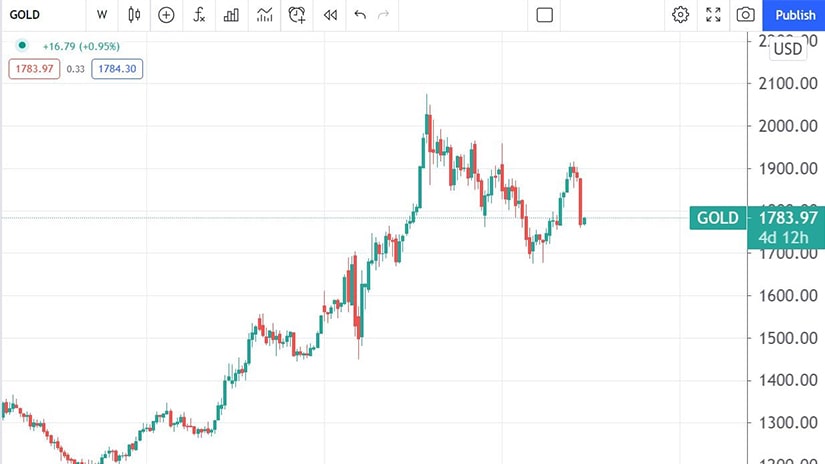Undo the last chart action

pyautogui.click(x=360, y=15)
